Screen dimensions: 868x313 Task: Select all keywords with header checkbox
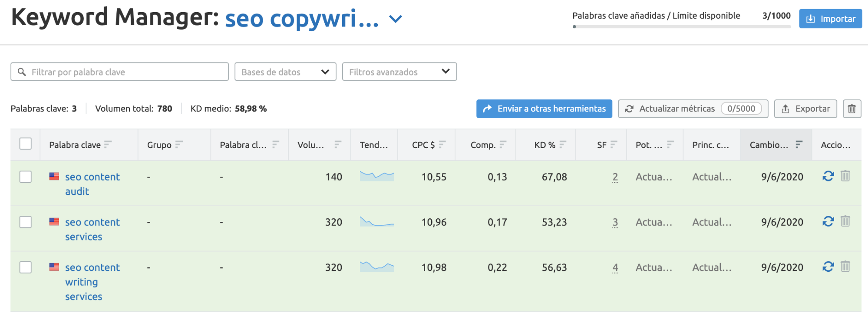click(26, 144)
